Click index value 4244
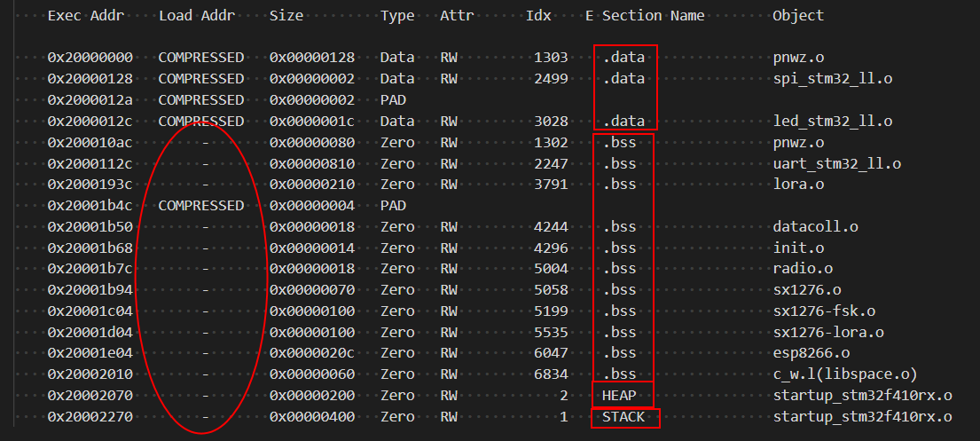This screenshot has width=980, height=441. (x=551, y=226)
